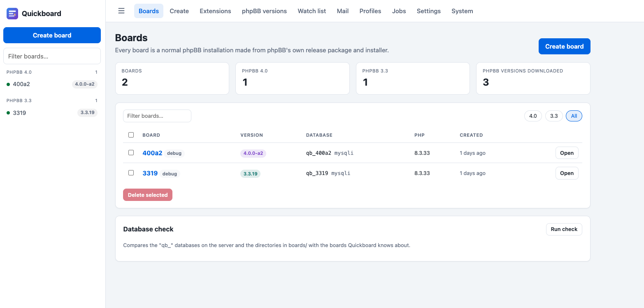Click the debug tag on 3319 row
This screenshot has height=308, width=644.
[170, 174]
